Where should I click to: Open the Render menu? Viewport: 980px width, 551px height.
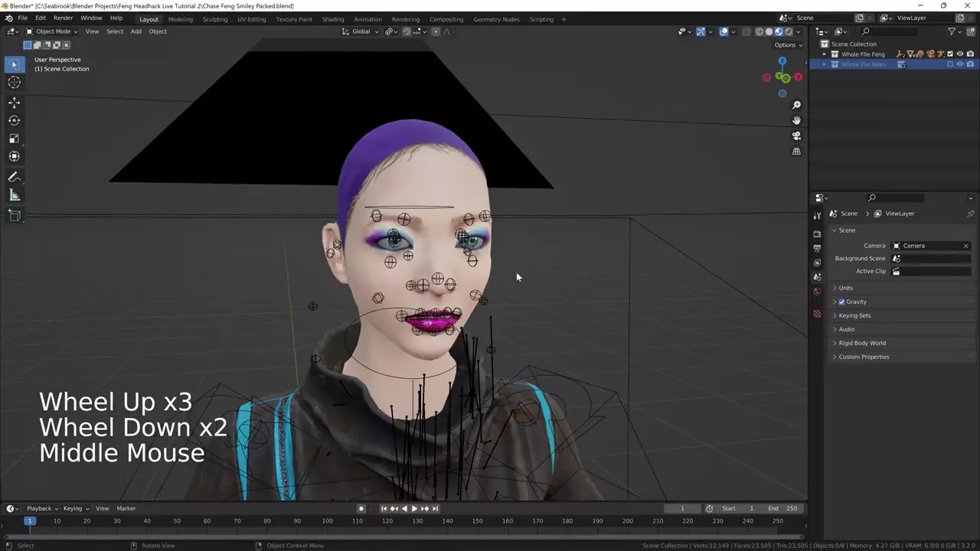(63, 18)
